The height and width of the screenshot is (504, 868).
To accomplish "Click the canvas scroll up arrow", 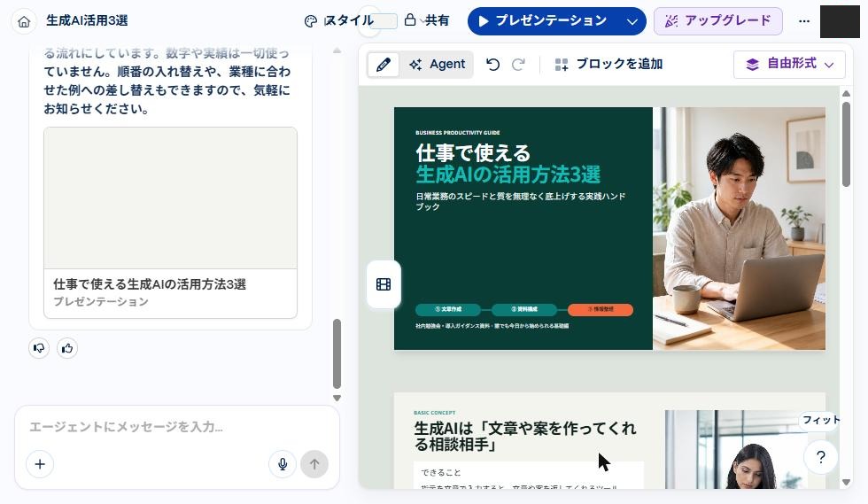I will pyautogui.click(x=846, y=94).
